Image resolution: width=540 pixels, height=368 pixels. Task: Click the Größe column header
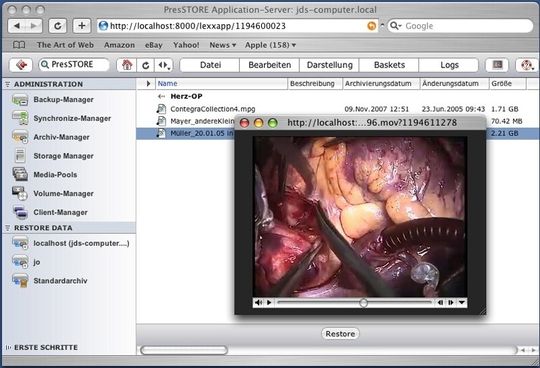point(507,83)
